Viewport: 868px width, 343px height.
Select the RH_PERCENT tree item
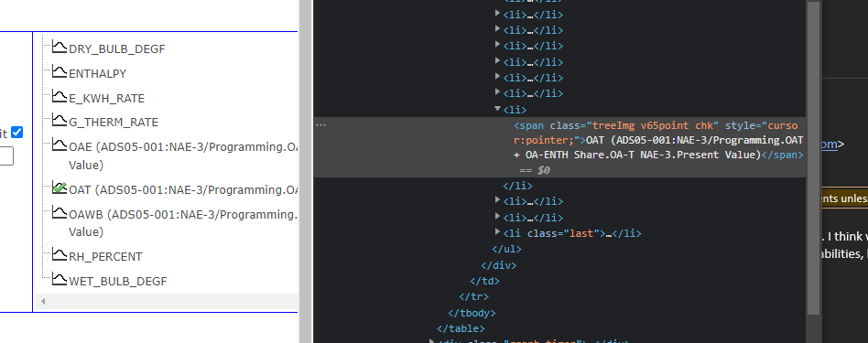click(105, 257)
